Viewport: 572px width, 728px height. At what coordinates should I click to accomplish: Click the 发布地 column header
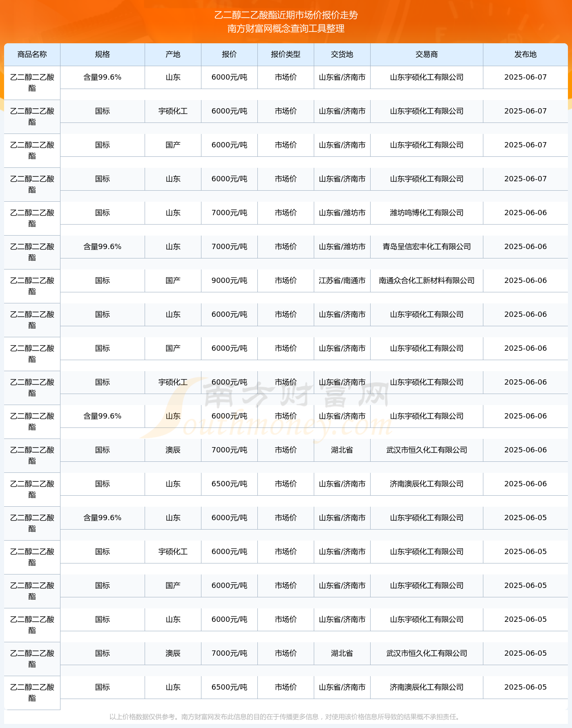click(x=525, y=54)
